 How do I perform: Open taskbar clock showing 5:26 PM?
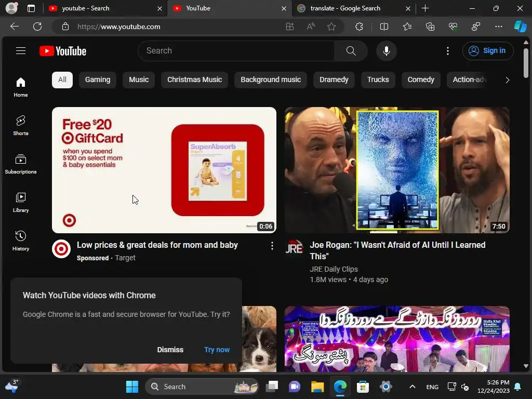[494, 387]
